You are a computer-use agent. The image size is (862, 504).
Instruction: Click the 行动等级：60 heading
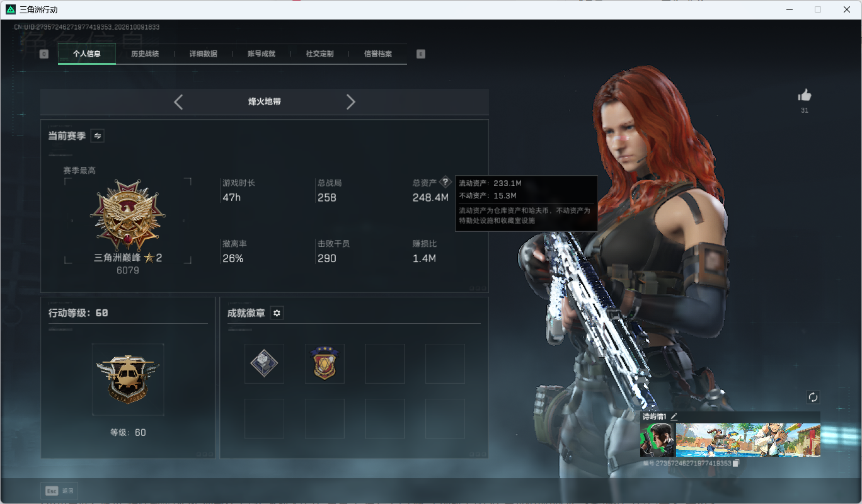point(78,312)
